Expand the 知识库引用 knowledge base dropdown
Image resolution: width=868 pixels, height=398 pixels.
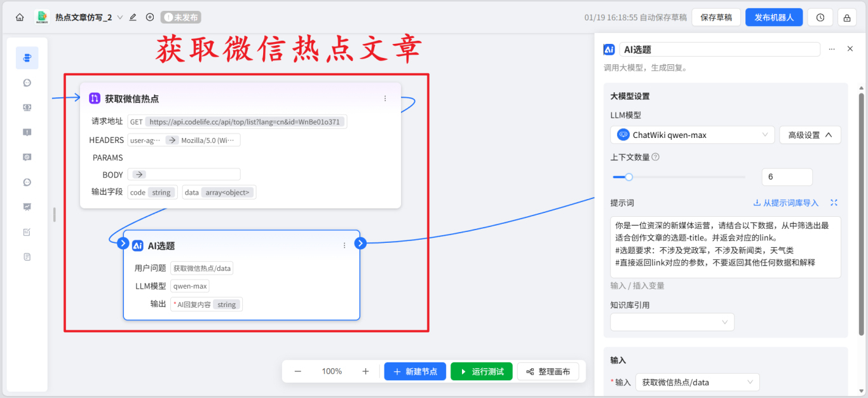click(672, 322)
